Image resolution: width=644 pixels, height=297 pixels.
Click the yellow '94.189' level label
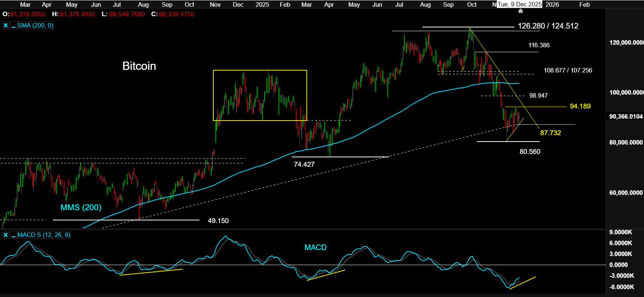(x=580, y=106)
